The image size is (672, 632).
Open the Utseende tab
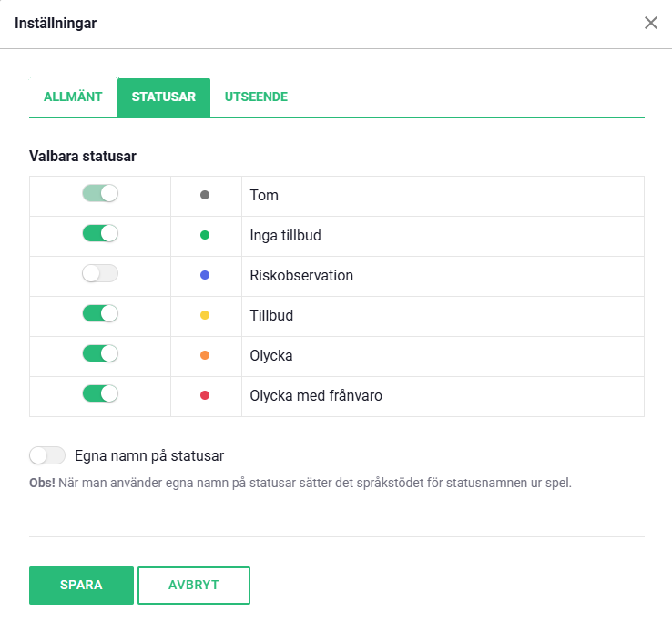pyautogui.click(x=256, y=97)
